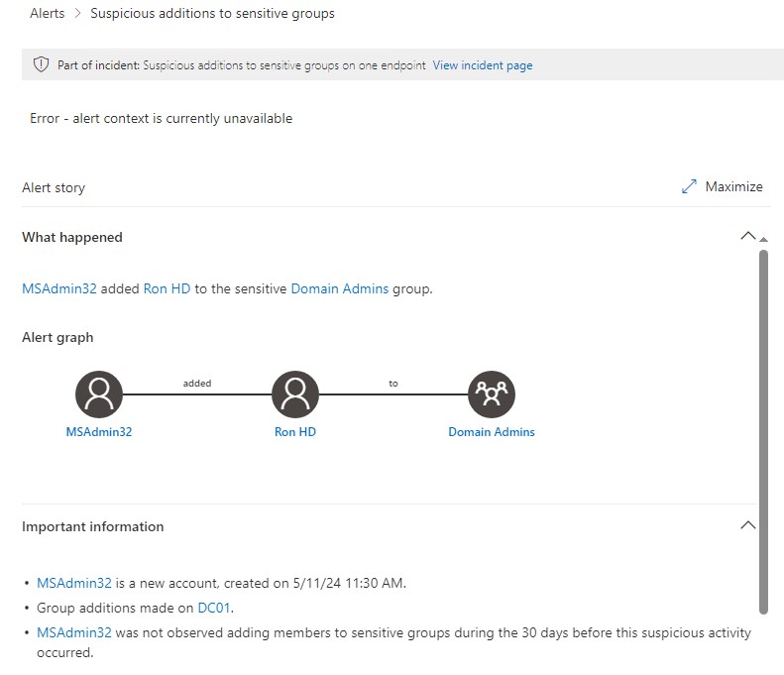
Task: Open Domain Admins link in description sentence
Action: pos(339,289)
